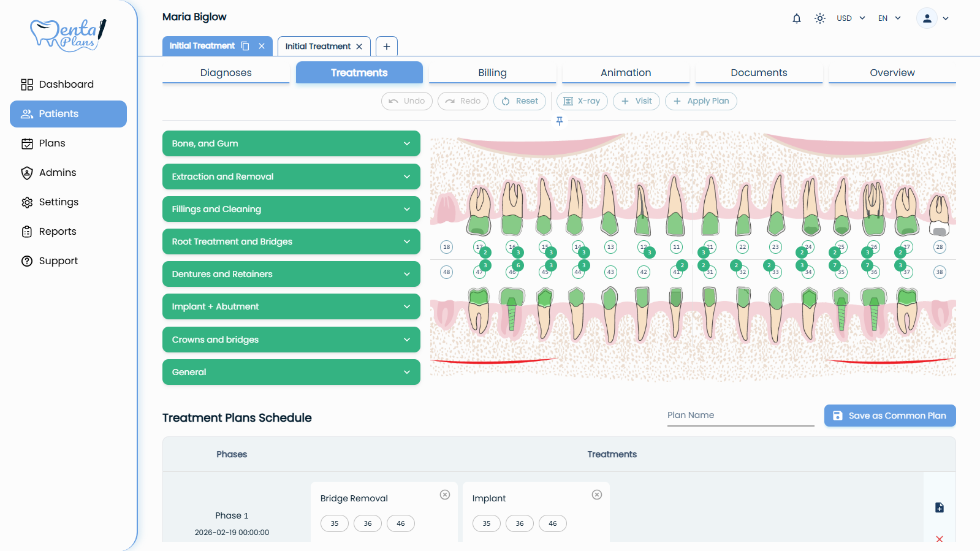Viewport: 980px width, 551px height.
Task: Click the Apply Plan button
Action: click(701, 101)
